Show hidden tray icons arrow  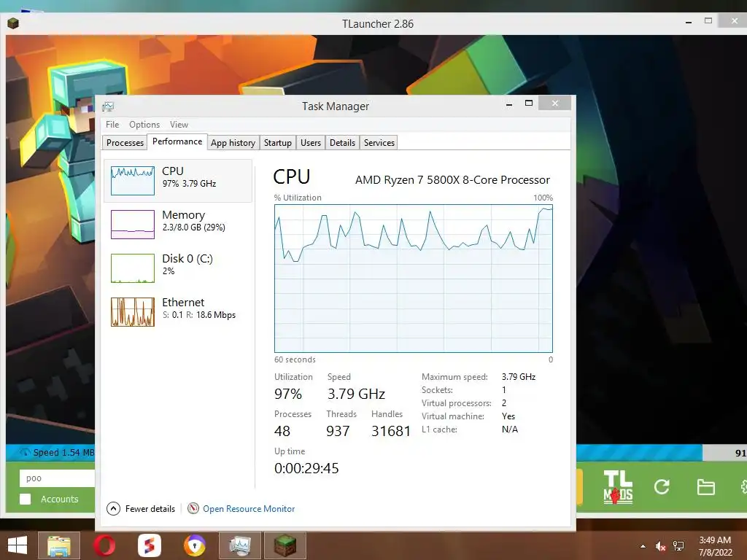point(643,546)
